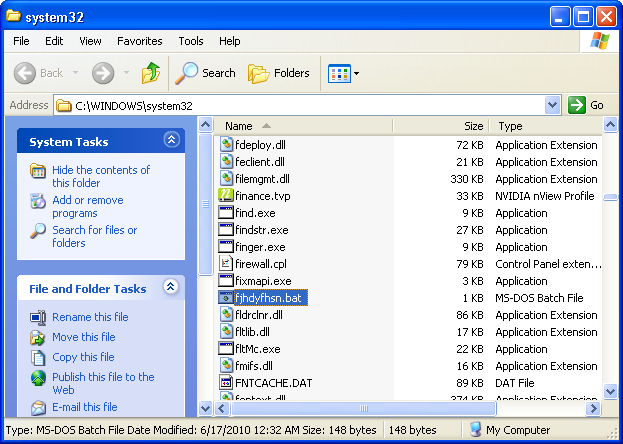The height and width of the screenshot is (444, 623).
Task: Click Copy this file link
Action: click(83, 357)
